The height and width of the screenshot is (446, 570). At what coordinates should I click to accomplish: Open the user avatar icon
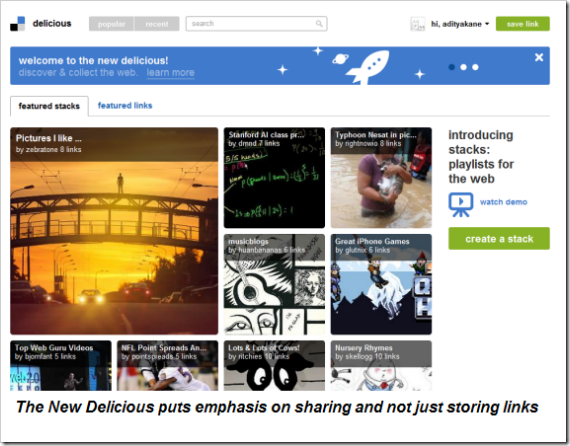tap(417, 24)
